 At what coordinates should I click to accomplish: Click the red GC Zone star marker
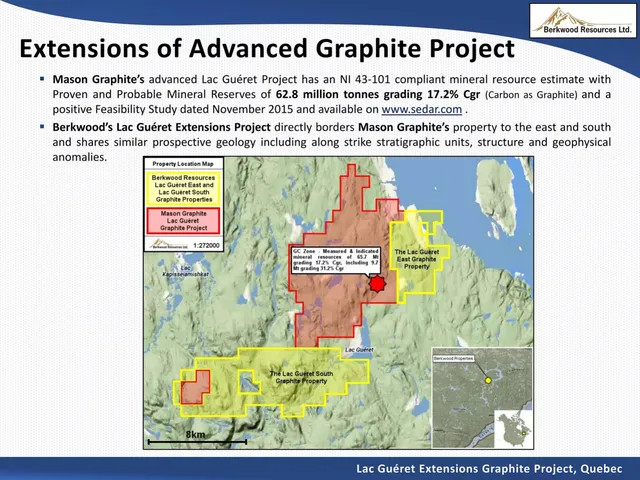click(378, 284)
